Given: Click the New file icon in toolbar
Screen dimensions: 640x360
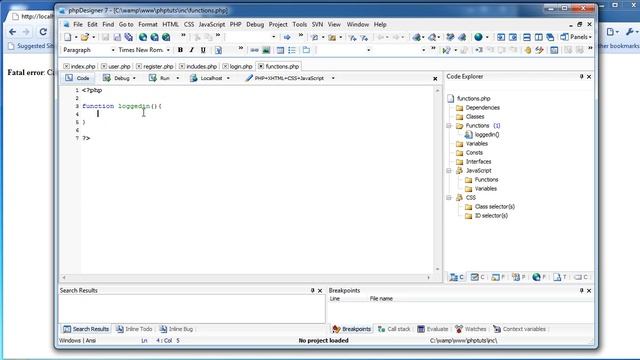Looking at the screenshot, I should click(x=67, y=37).
